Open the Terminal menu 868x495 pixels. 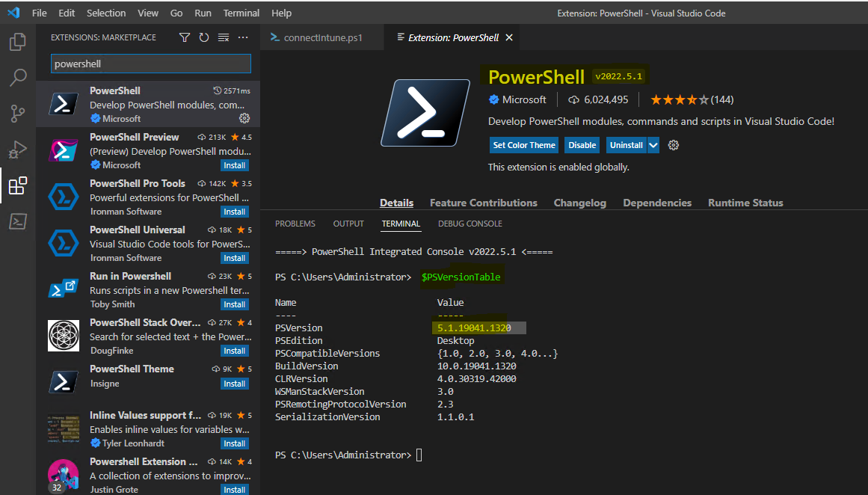(x=241, y=13)
